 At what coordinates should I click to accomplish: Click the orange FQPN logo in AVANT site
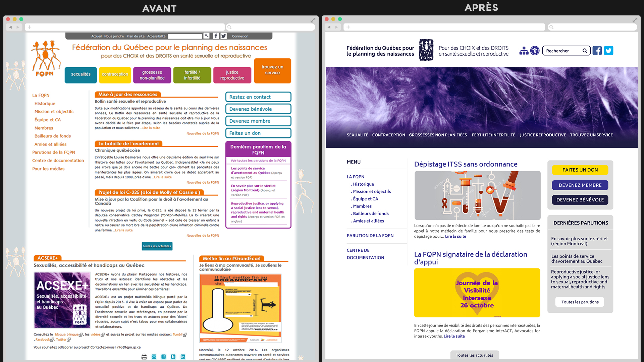(x=46, y=59)
